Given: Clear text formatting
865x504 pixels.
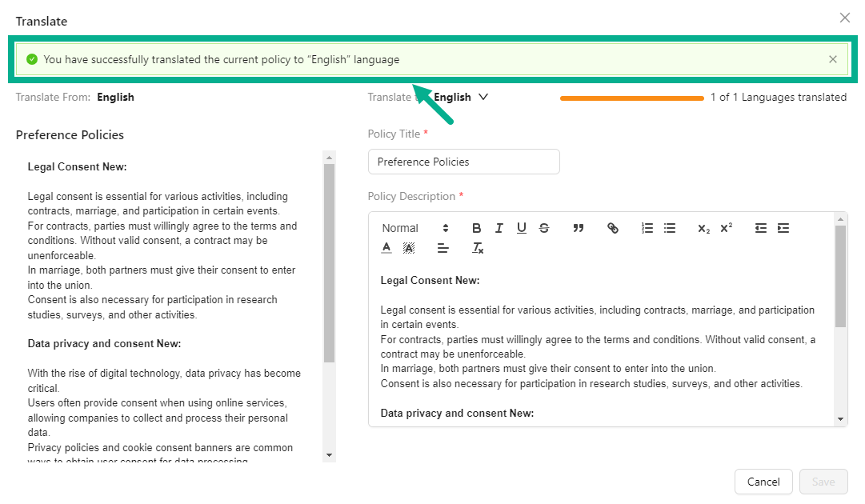Looking at the screenshot, I should coord(478,249).
